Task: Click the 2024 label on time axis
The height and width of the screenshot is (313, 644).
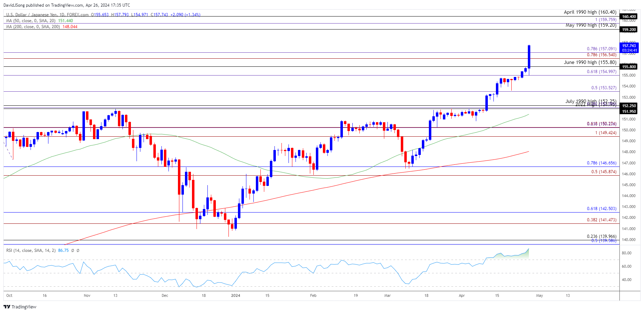Action: pyautogui.click(x=236, y=295)
